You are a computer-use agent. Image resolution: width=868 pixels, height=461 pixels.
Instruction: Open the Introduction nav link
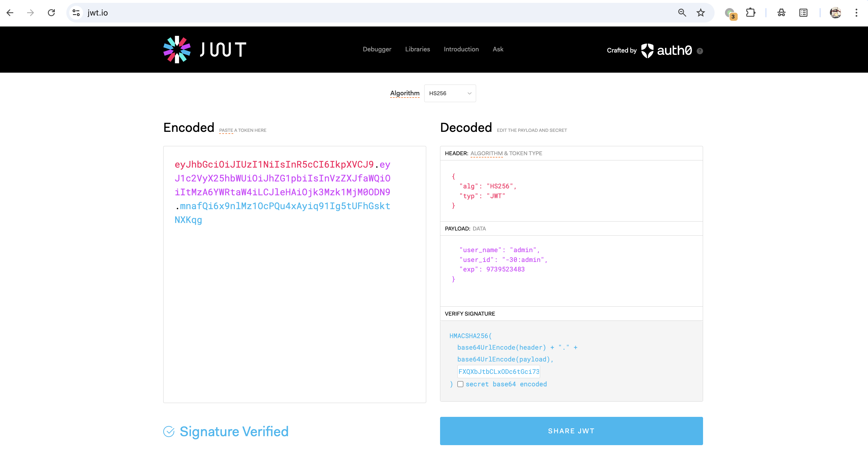point(461,49)
